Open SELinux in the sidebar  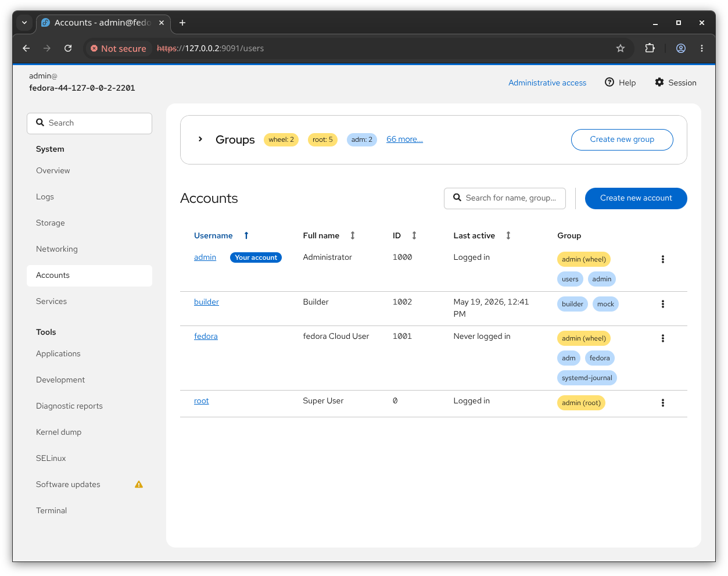click(89, 458)
